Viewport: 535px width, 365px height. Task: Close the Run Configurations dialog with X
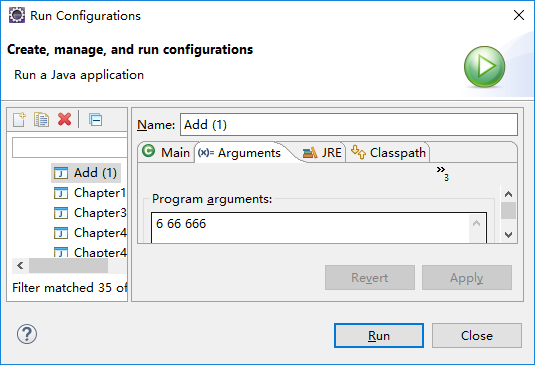click(519, 15)
